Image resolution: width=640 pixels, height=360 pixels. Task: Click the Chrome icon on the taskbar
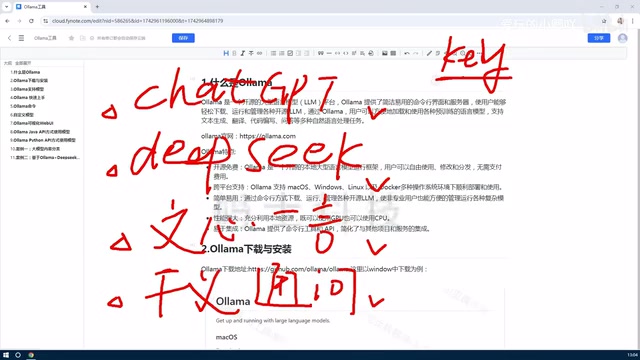click(31, 355)
